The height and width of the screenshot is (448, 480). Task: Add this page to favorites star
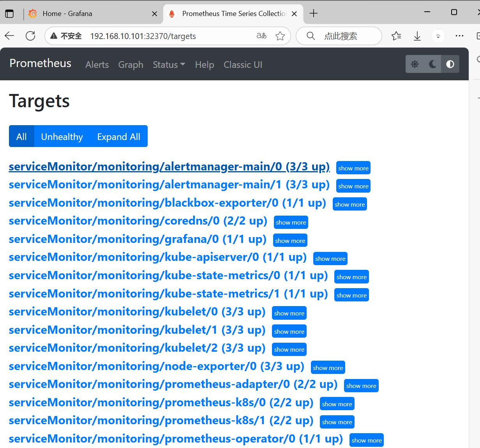[280, 36]
